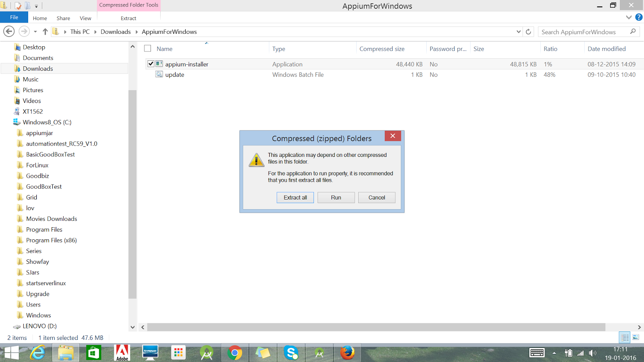The image size is (644, 362).
Task: Click the Forward navigation arrow
Action: [x=24, y=31]
